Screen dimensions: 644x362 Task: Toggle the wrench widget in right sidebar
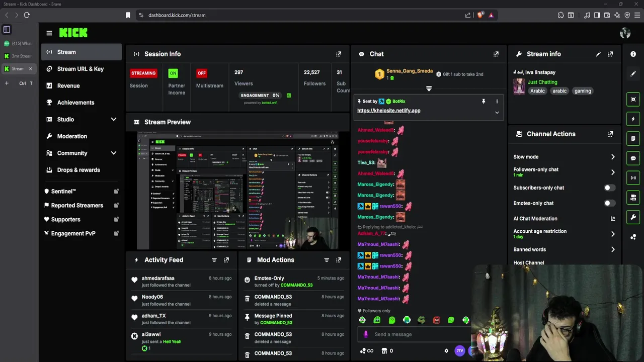point(633,217)
